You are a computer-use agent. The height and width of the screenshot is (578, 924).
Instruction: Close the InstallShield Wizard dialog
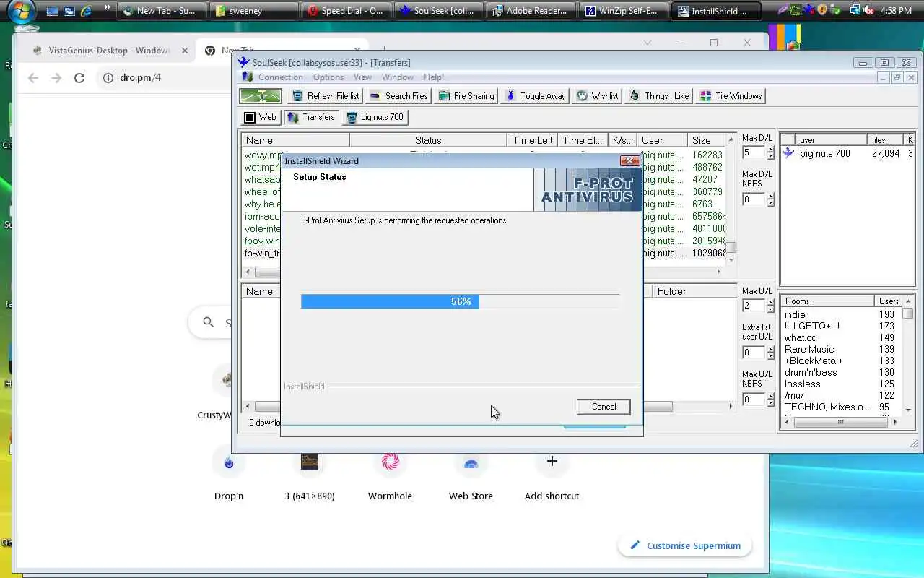click(629, 160)
